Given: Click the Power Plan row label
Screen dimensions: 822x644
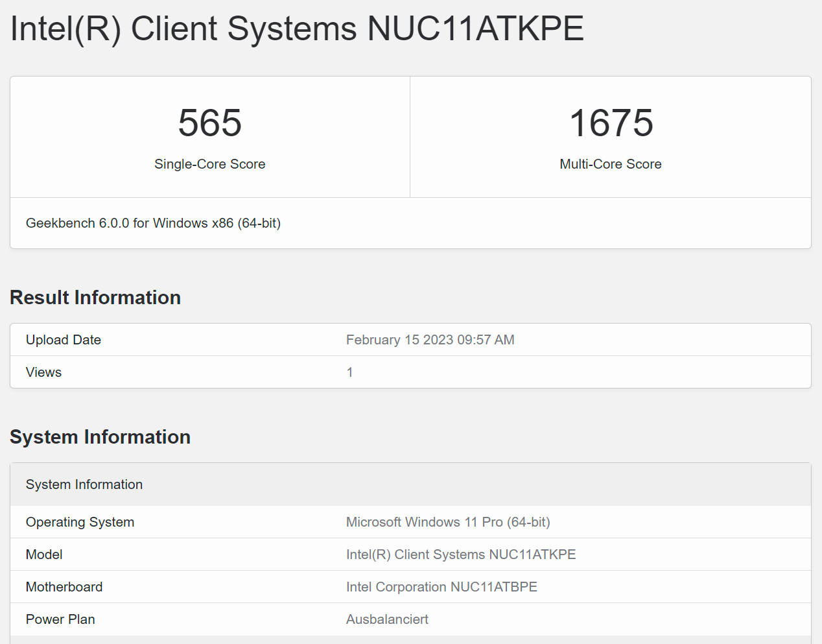Looking at the screenshot, I should pos(60,619).
